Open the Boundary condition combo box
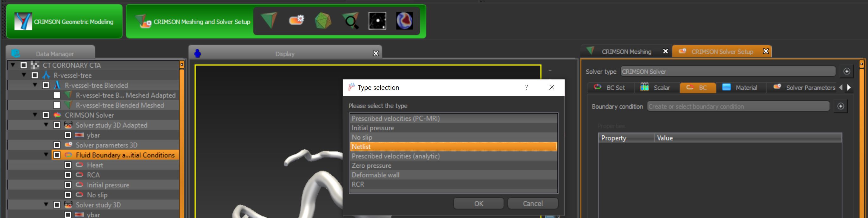Viewport: 868px width, 218px height. point(738,106)
